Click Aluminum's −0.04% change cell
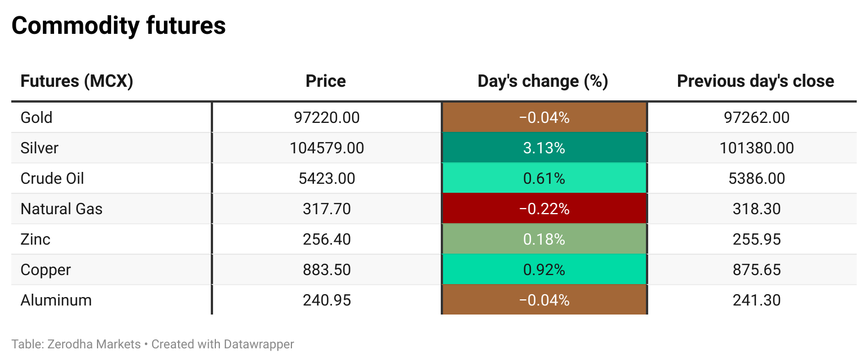Screen dimensions: 868x363 (544, 300)
